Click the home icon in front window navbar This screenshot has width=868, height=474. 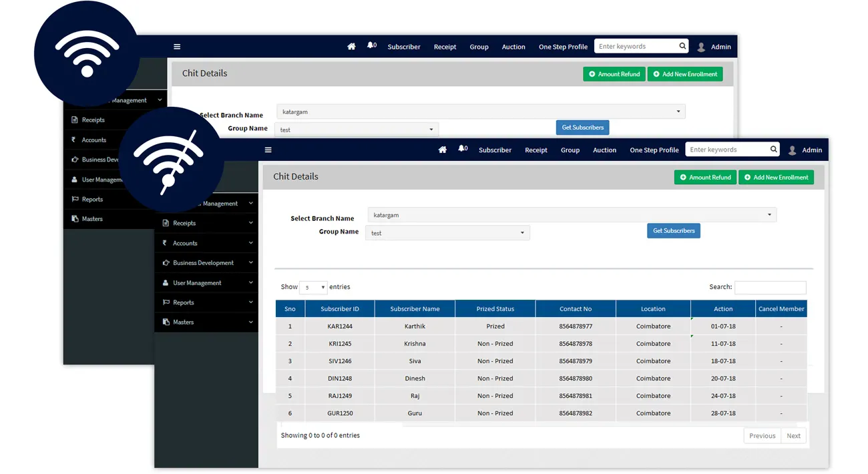442,150
